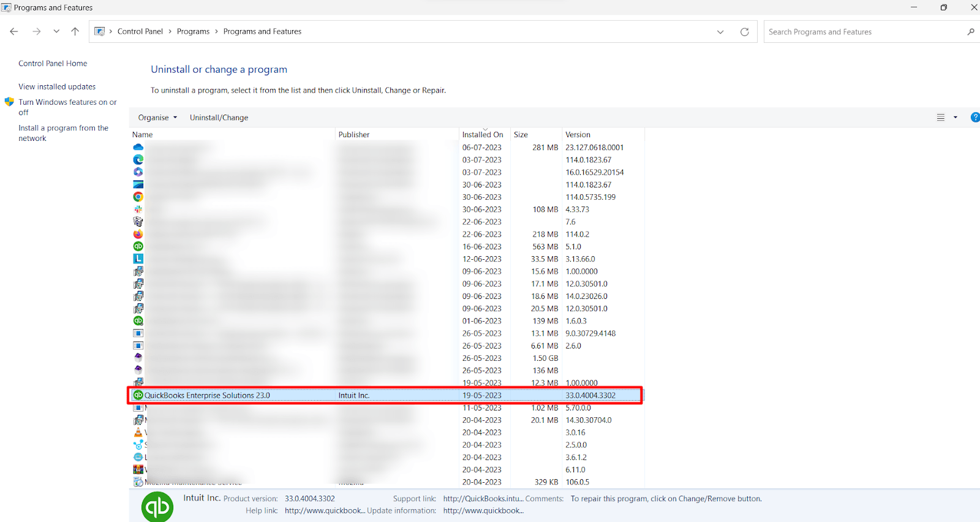Click the QuickBooks icon in the 1.6.0.3 row
980x522 pixels.
coord(138,320)
